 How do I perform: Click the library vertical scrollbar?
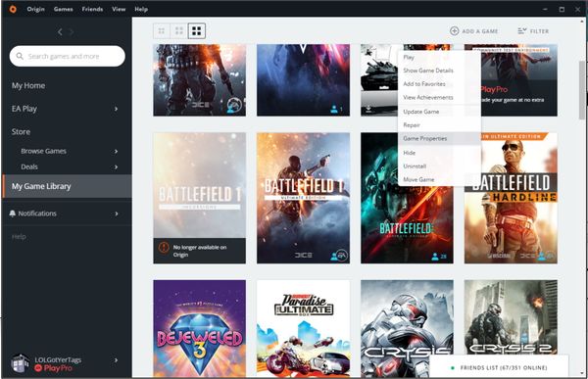pos(582,90)
